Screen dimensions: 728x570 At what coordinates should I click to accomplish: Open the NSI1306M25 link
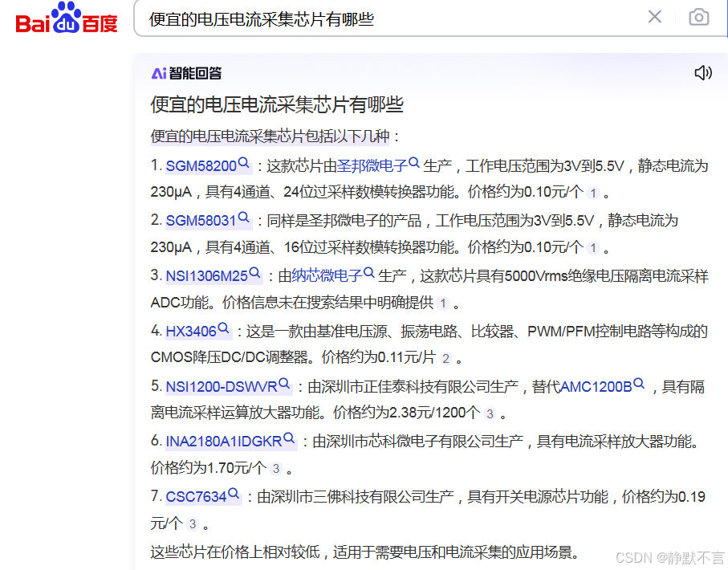[206, 276]
